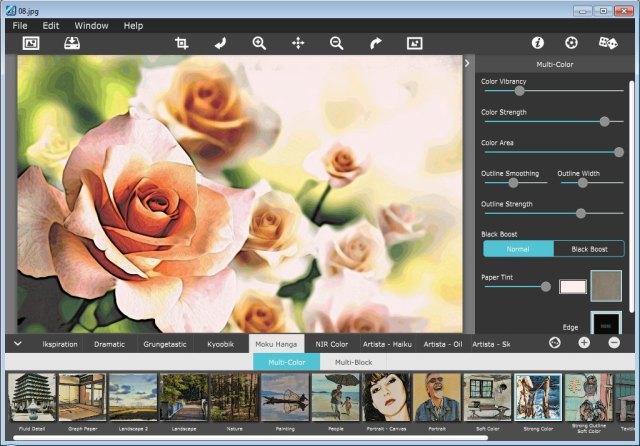Collapse the right settings panel arrow
Viewport: 640px width, 446px height.
467,63
